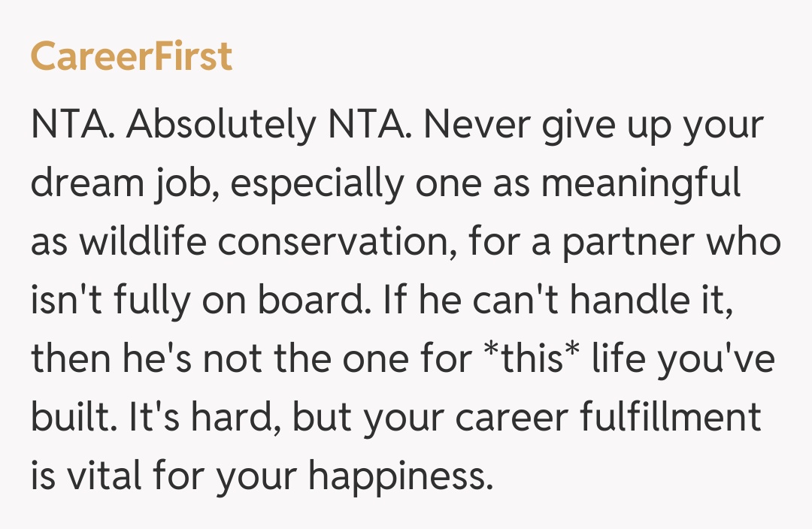Click the words 'Never give up your'

point(592,125)
